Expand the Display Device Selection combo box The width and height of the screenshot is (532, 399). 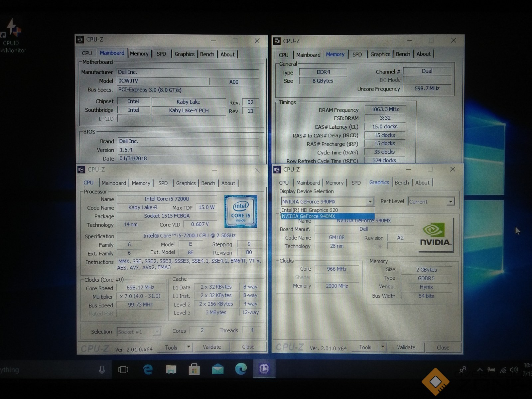(x=370, y=201)
